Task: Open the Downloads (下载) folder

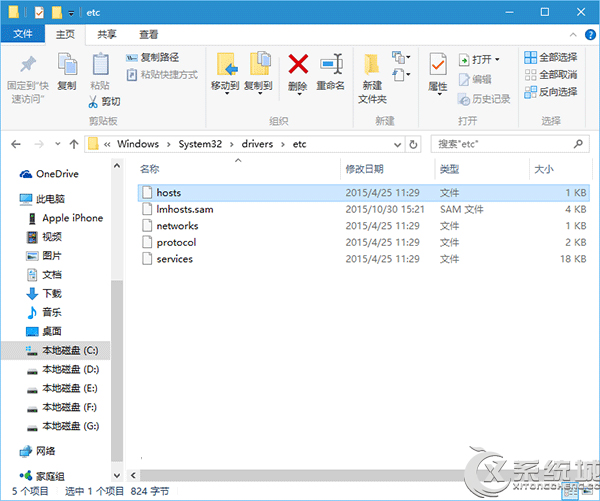Action: (44, 294)
